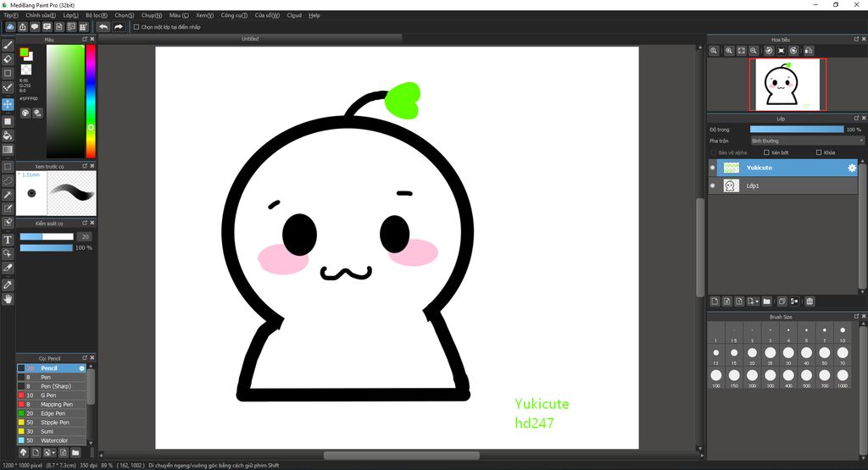Expand the brush add-type dropdown arrow
The image size is (868, 470).
pos(53,453)
